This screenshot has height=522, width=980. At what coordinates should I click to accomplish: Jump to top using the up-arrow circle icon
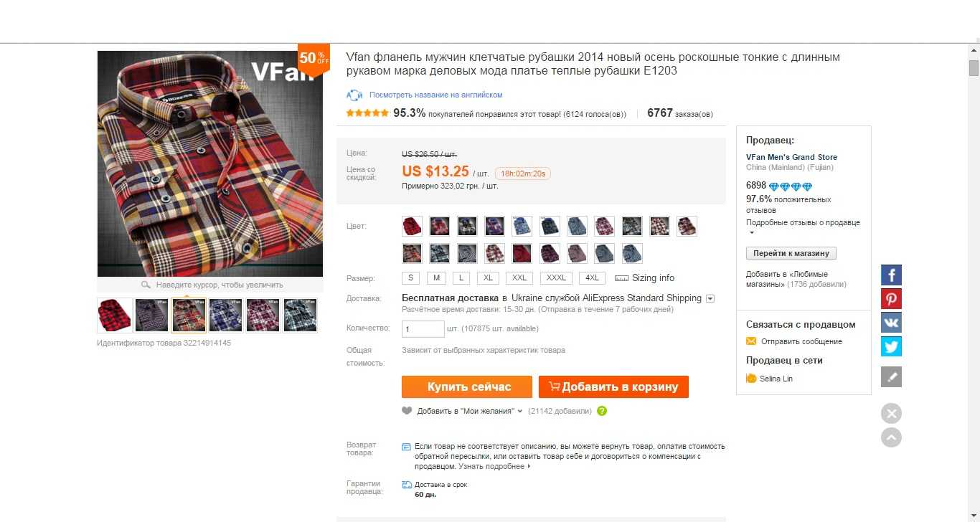tap(891, 437)
